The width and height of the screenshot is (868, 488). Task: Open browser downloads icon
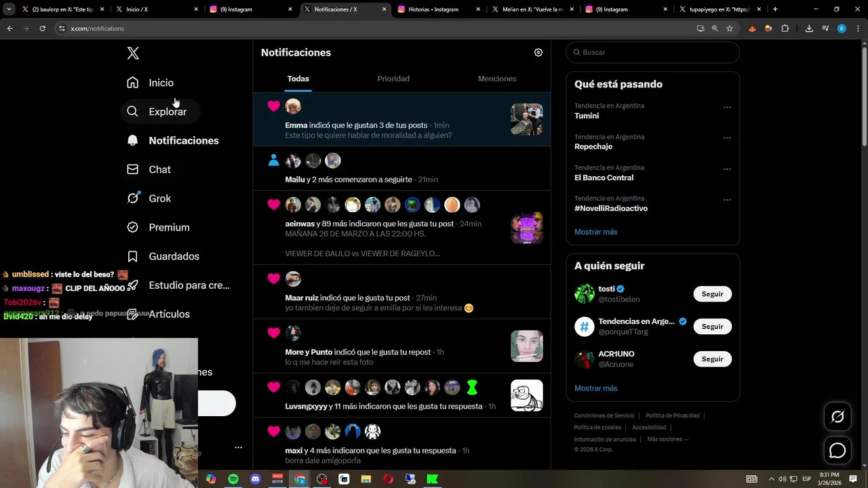pyautogui.click(x=809, y=28)
